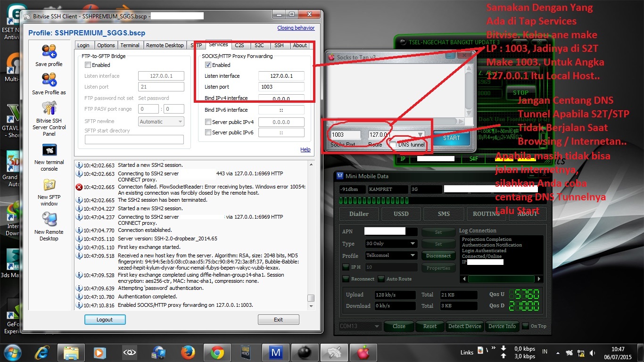Image resolution: width=644 pixels, height=362 pixels.
Task: Click the Detect Device button
Action: [465, 326]
